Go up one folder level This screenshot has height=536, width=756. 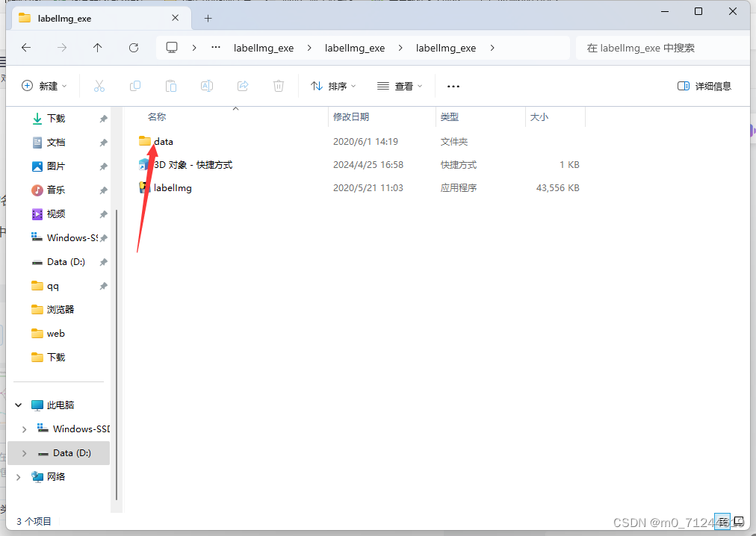(97, 47)
